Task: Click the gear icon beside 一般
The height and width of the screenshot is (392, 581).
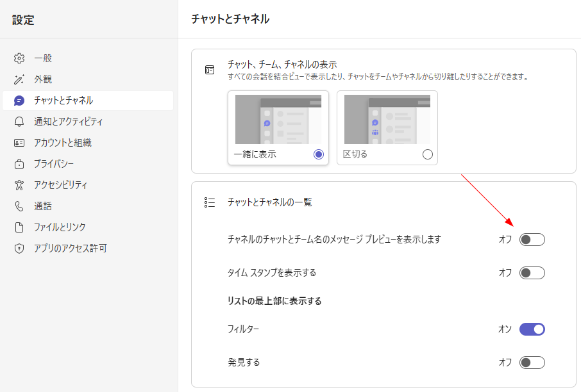Action: click(x=19, y=58)
